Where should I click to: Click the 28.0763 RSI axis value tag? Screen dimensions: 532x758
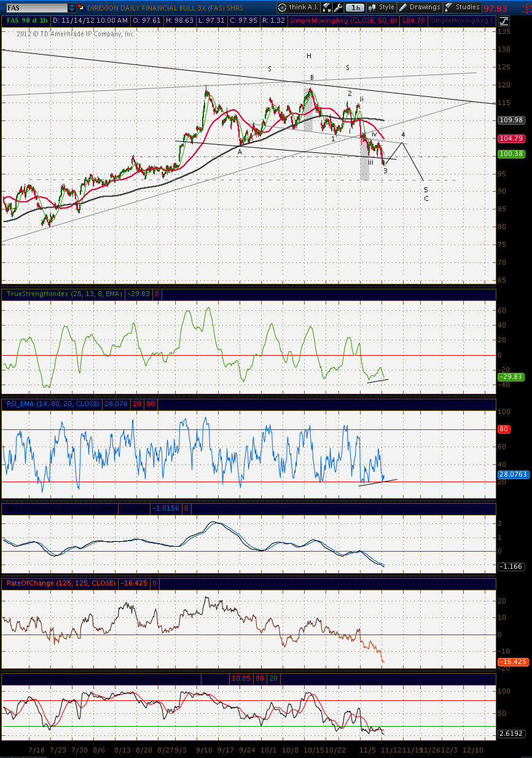(512, 474)
